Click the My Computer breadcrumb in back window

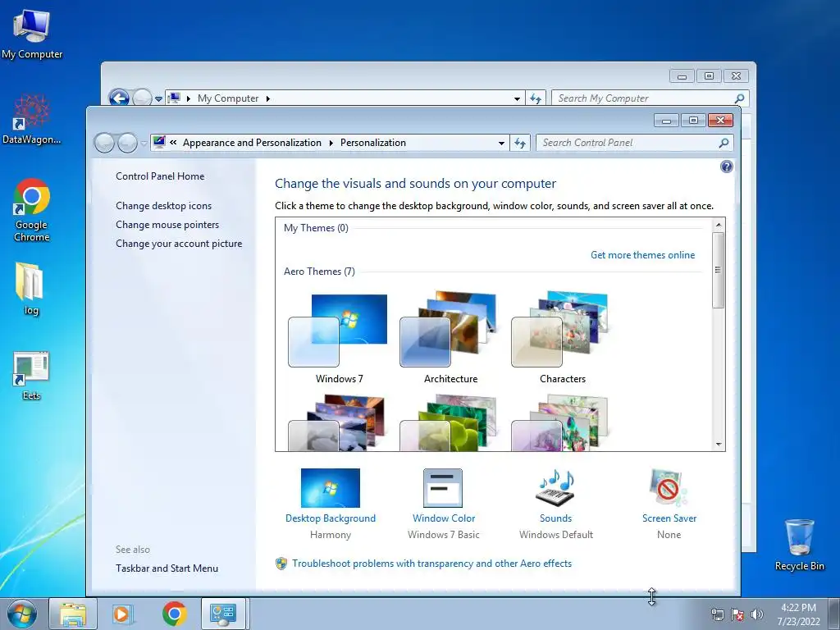[x=228, y=98]
